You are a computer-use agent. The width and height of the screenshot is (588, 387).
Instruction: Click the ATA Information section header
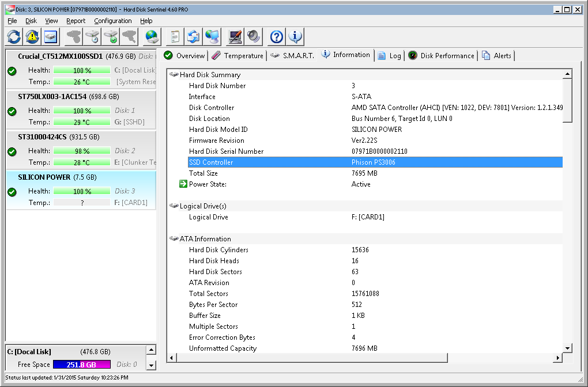205,239
